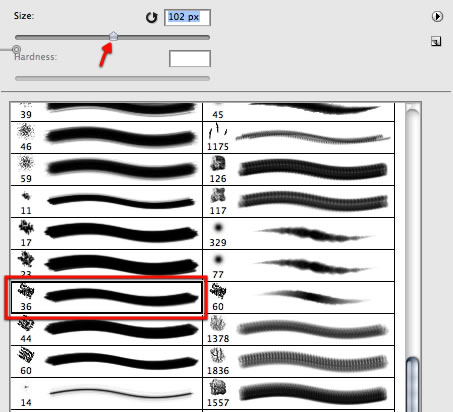Click the Hardness value input field

click(x=190, y=59)
